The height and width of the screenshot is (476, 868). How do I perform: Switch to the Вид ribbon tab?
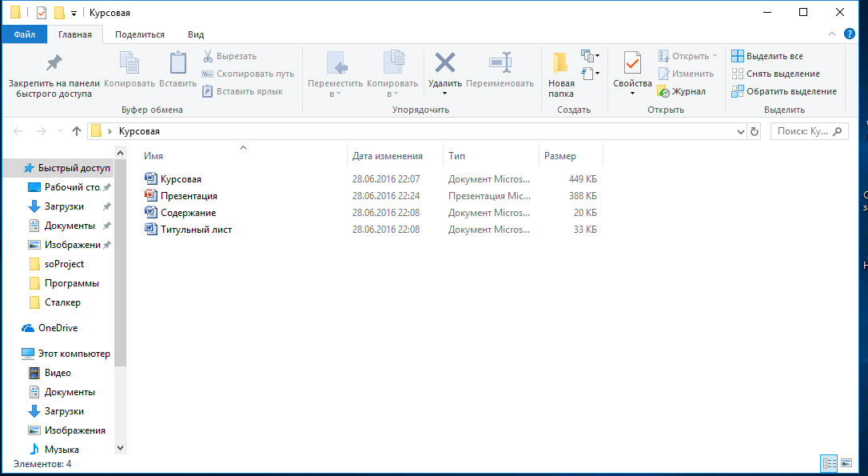coord(196,34)
